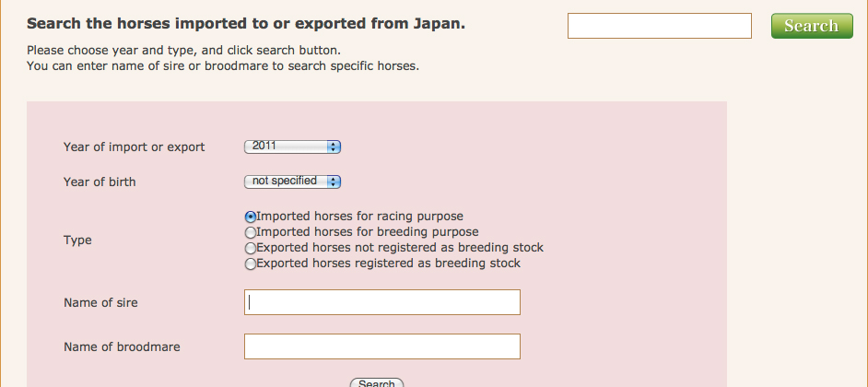868x387 pixels.
Task: Open the Year of import or export dropdown
Action: click(292, 147)
